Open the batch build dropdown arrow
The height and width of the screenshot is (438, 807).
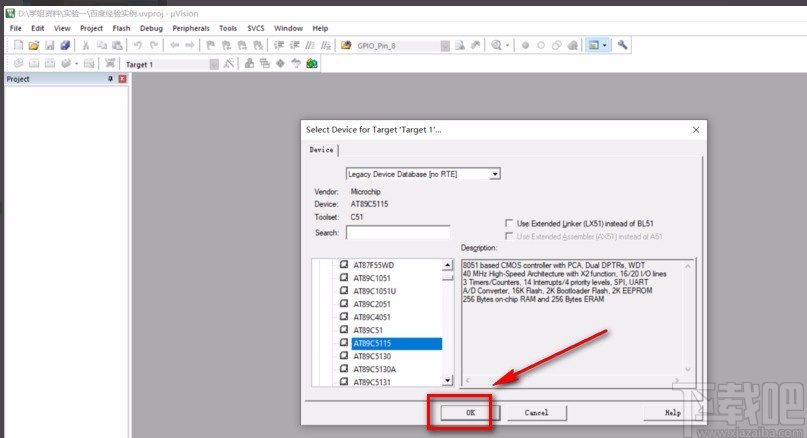point(76,64)
